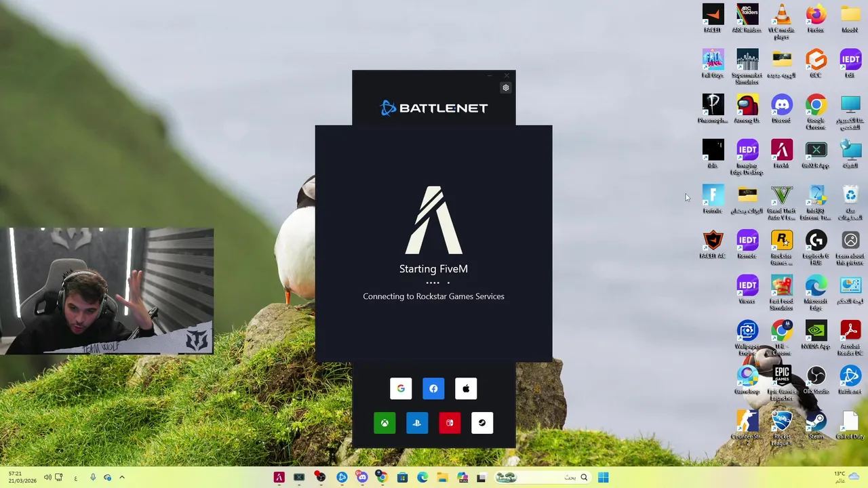This screenshot has width=868, height=488.
Task: Click 'Learn about this picture' desktop icon
Action: pyautogui.click(x=850, y=247)
